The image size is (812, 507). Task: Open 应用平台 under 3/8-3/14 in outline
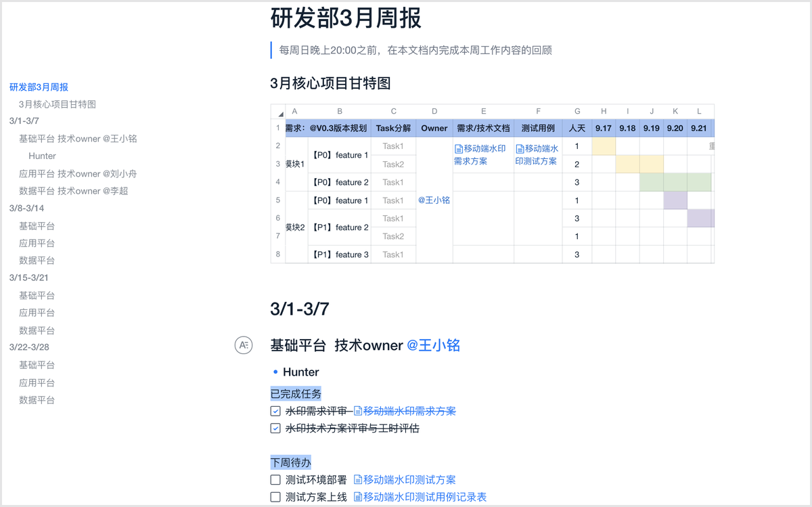37,243
